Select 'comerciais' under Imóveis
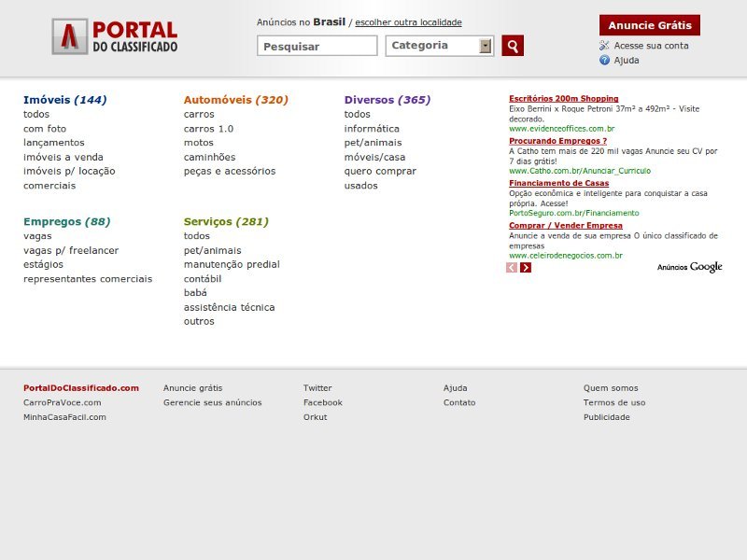This screenshot has width=747, height=560. [x=49, y=186]
